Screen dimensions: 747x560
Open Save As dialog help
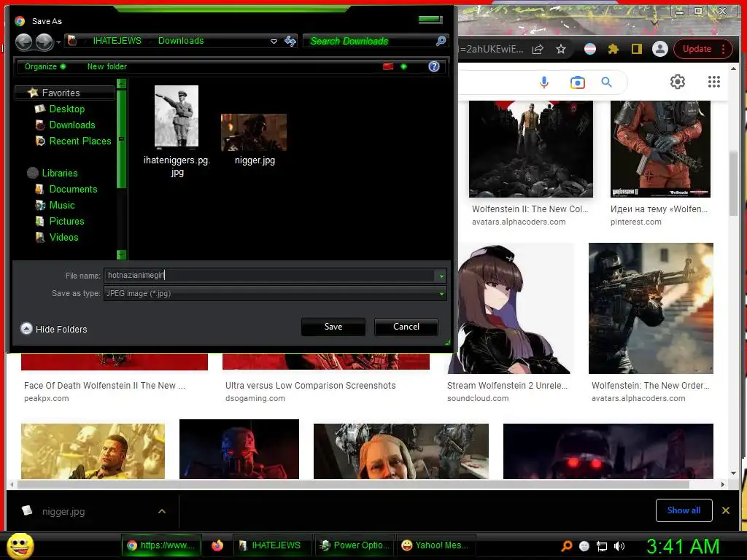(433, 66)
